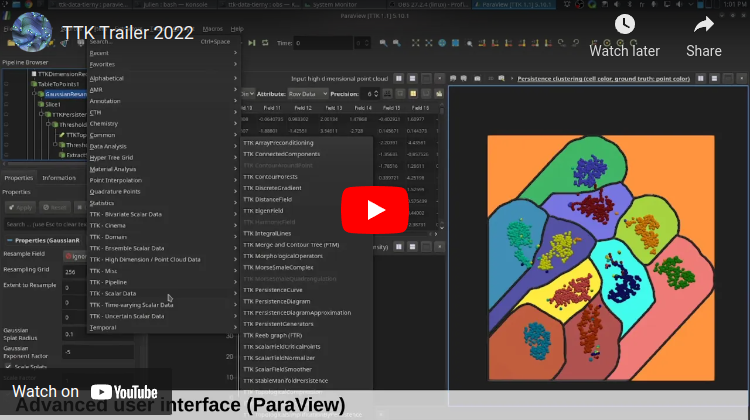Click the blue square camera toolbar icon

coord(455,43)
